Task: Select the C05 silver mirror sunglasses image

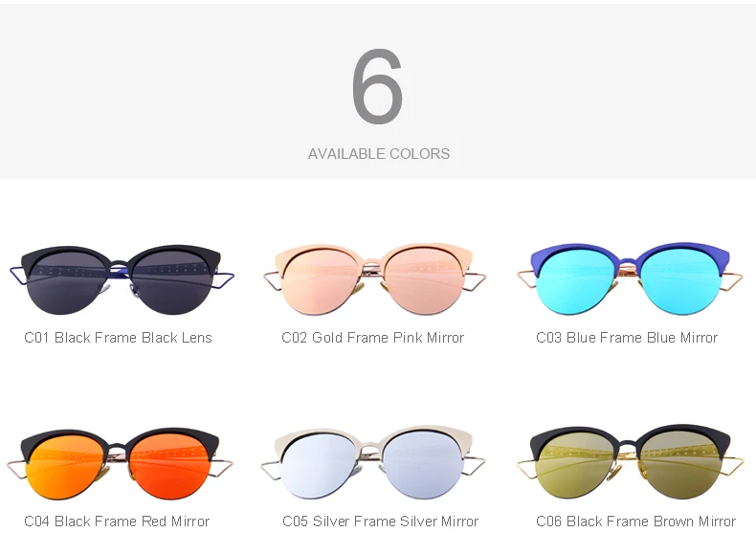Action: 373,462
